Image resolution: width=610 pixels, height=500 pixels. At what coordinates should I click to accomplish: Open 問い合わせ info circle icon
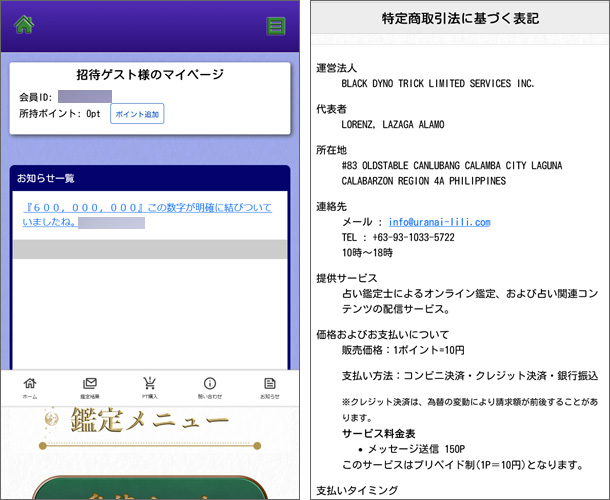pos(210,387)
